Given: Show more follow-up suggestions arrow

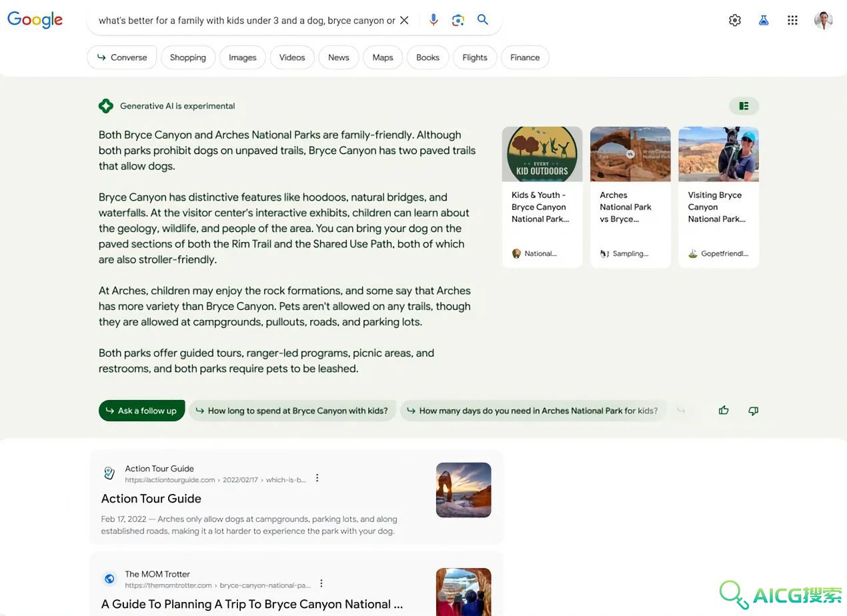Looking at the screenshot, I should (x=681, y=411).
